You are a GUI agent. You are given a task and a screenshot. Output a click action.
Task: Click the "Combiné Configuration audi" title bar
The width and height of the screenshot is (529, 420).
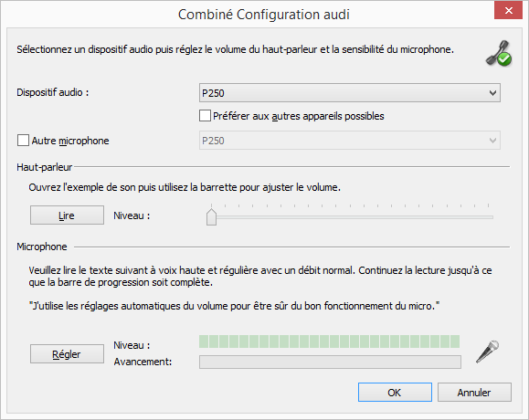coord(263,15)
